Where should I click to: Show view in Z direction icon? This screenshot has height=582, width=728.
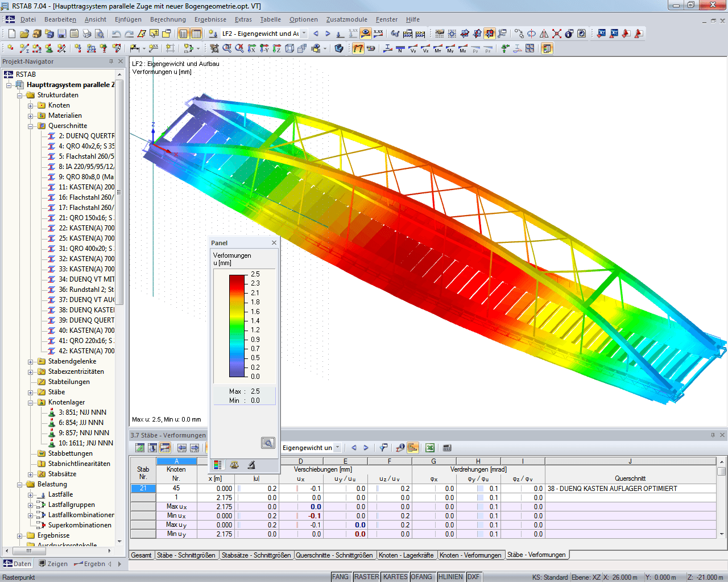pos(277,48)
